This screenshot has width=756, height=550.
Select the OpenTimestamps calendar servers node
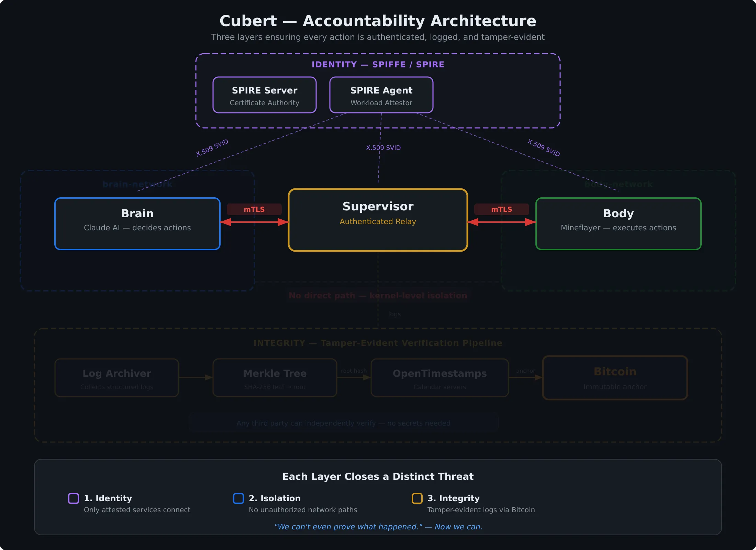[440, 378]
